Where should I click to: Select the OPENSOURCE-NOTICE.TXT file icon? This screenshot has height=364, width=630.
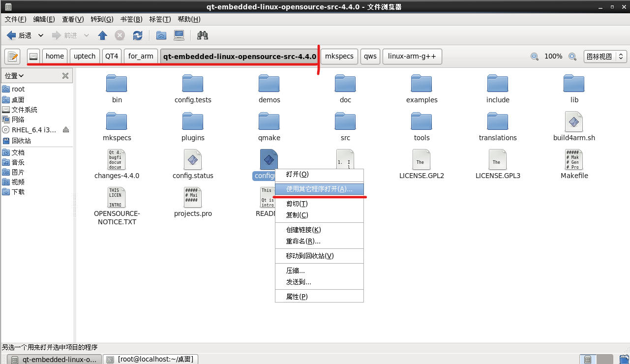117,197
